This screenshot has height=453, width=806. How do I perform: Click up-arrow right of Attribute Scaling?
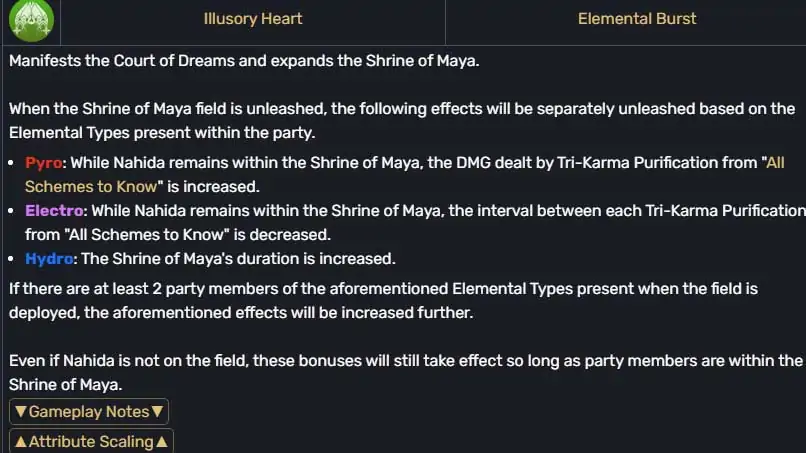pyautogui.click(x=163, y=442)
